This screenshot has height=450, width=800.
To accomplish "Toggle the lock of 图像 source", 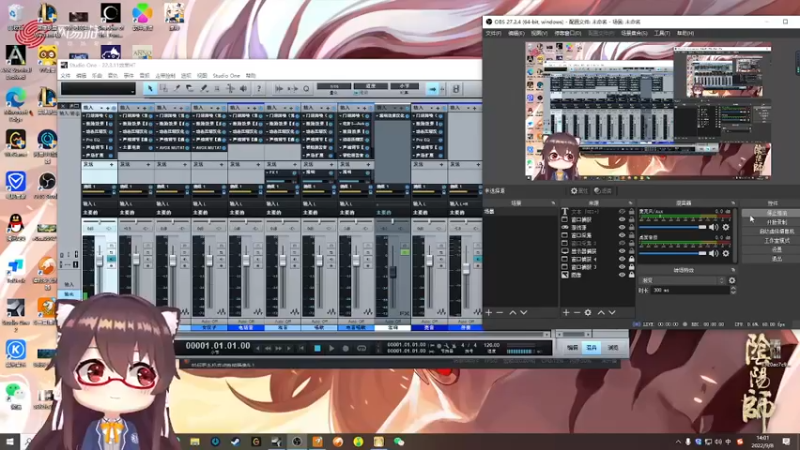I will (632, 274).
